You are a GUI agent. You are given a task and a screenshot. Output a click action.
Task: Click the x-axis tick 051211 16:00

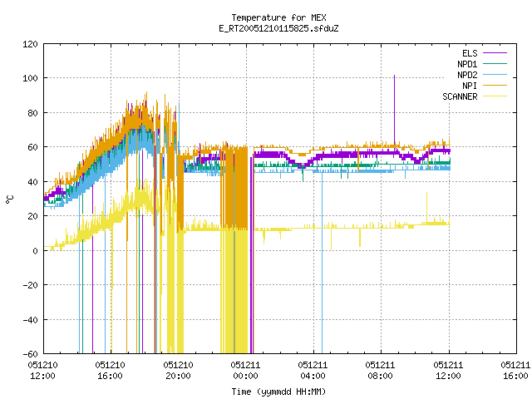coord(515,371)
